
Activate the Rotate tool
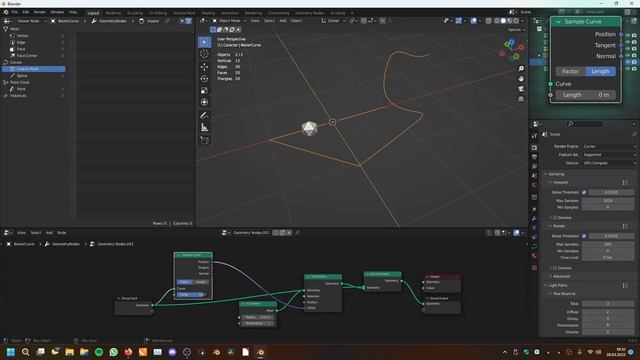(x=204, y=78)
